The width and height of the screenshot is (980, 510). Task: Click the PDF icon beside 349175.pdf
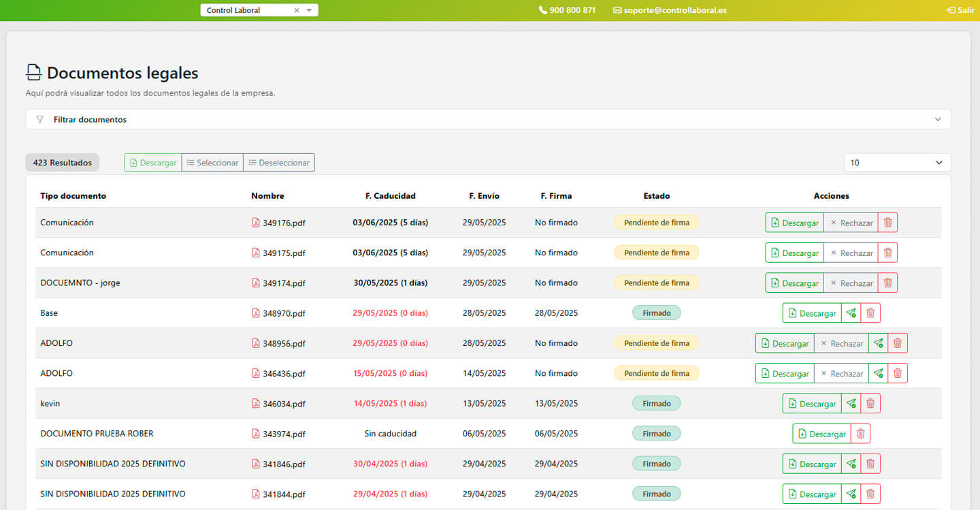256,253
